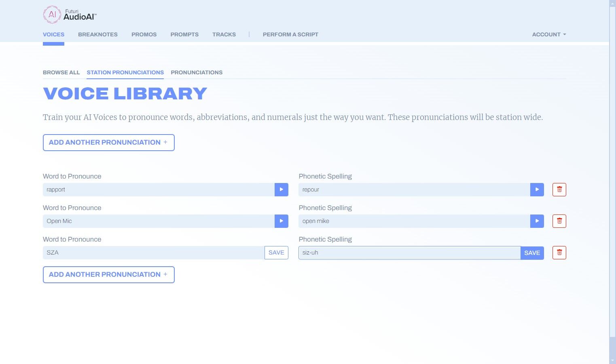Expand the Account dropdown menu
Screen dimensions: 616x364
click(548, 34)
